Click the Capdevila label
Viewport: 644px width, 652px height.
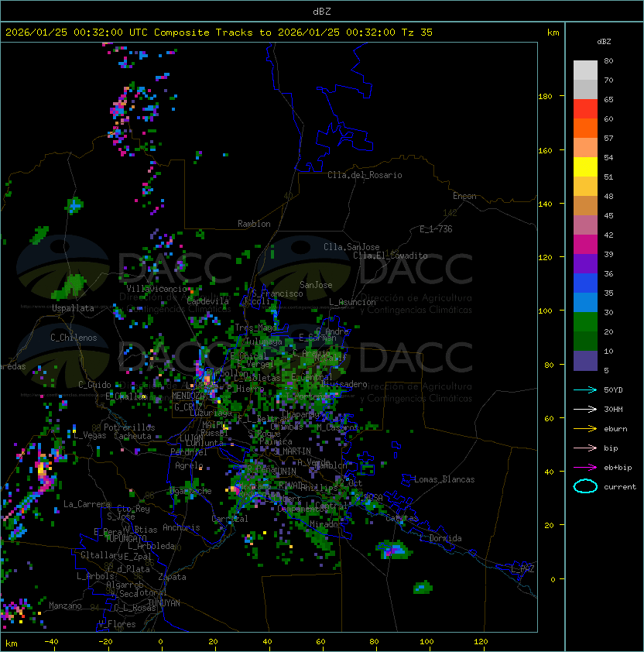tap(208, 301)
